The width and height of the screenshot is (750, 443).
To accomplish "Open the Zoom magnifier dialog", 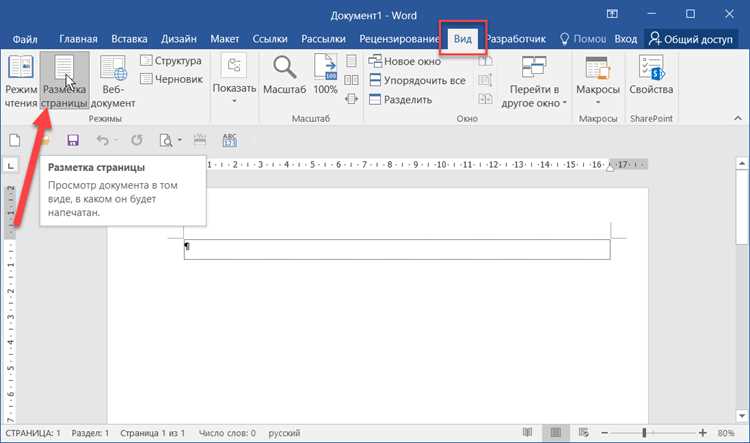I will [284, 67].
